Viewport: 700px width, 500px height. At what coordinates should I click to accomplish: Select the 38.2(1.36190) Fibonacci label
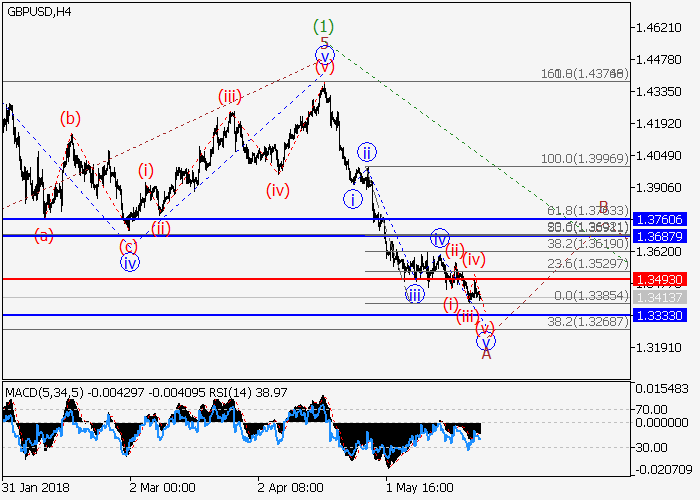588,243
